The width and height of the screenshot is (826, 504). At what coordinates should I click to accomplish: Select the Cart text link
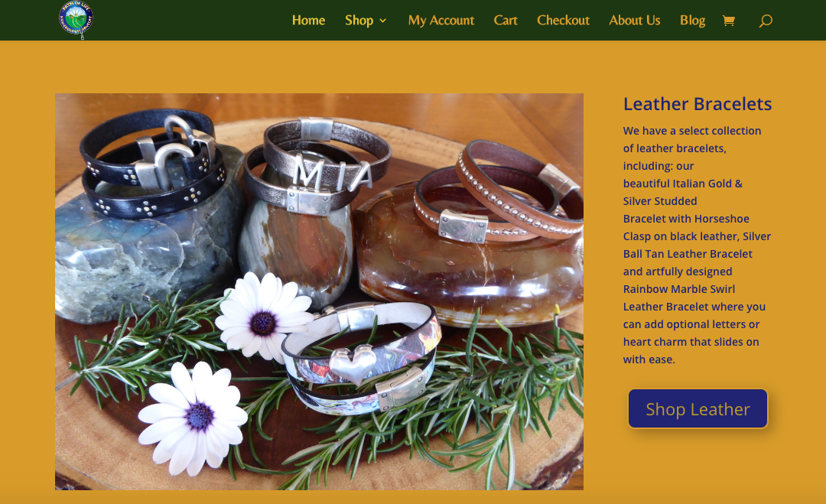[506, 21]
